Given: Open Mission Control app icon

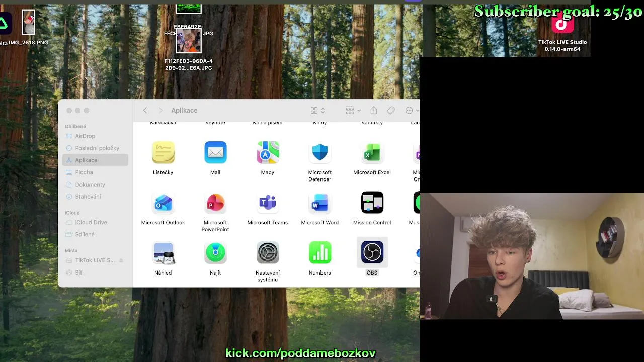Looking at the screenshot, I should (372, 203).
